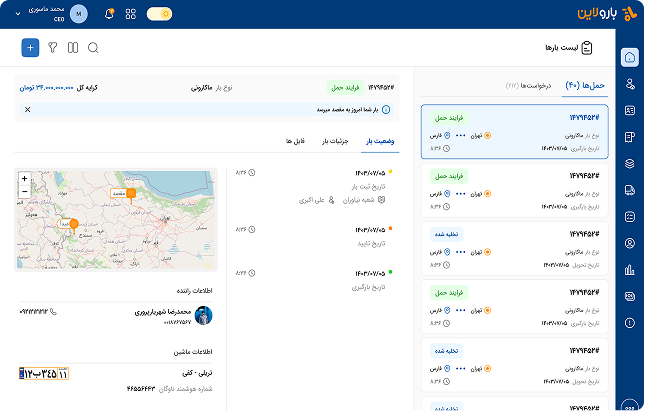Image resolution: width=645 pixels, height=411 pixels.
Task: Toggle the light/dark theme switch
Action: tap(160, 14)
